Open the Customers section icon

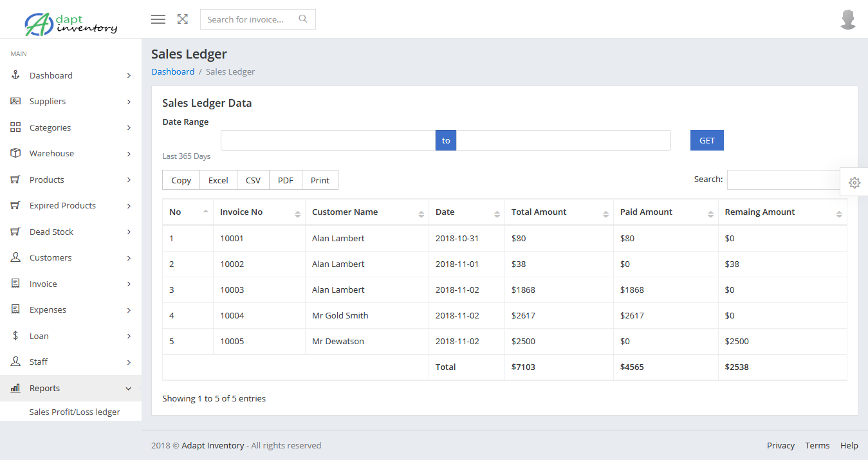pos(15,257)
